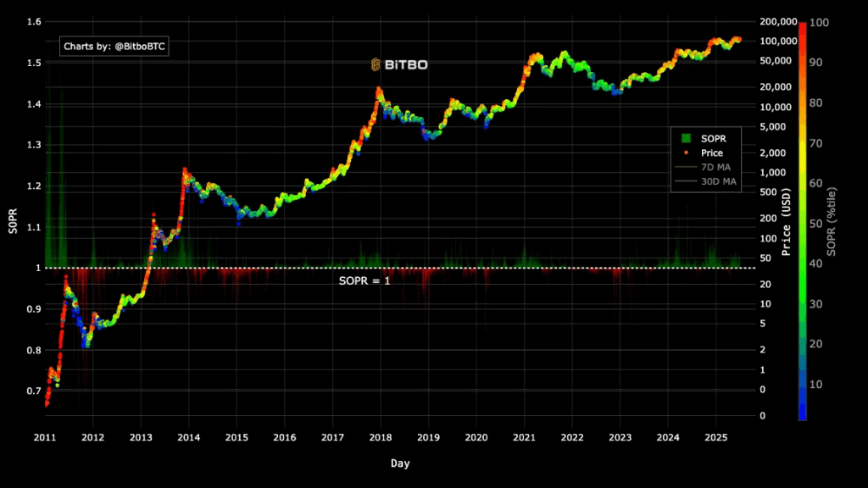Click the 'Day' x-axis title

[x=401, y=463]
